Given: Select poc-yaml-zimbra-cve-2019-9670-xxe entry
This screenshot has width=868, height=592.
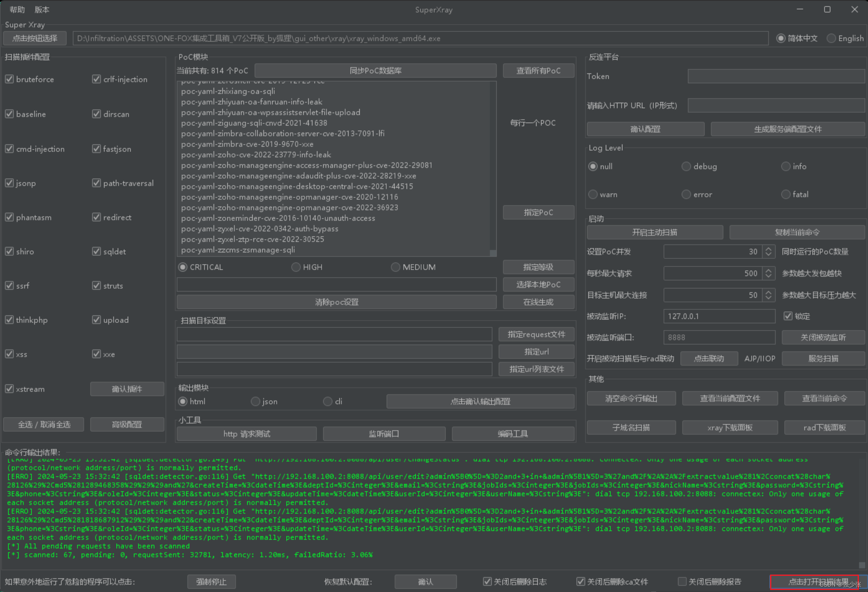Looking at the screenshot, I should click(247, 144).
